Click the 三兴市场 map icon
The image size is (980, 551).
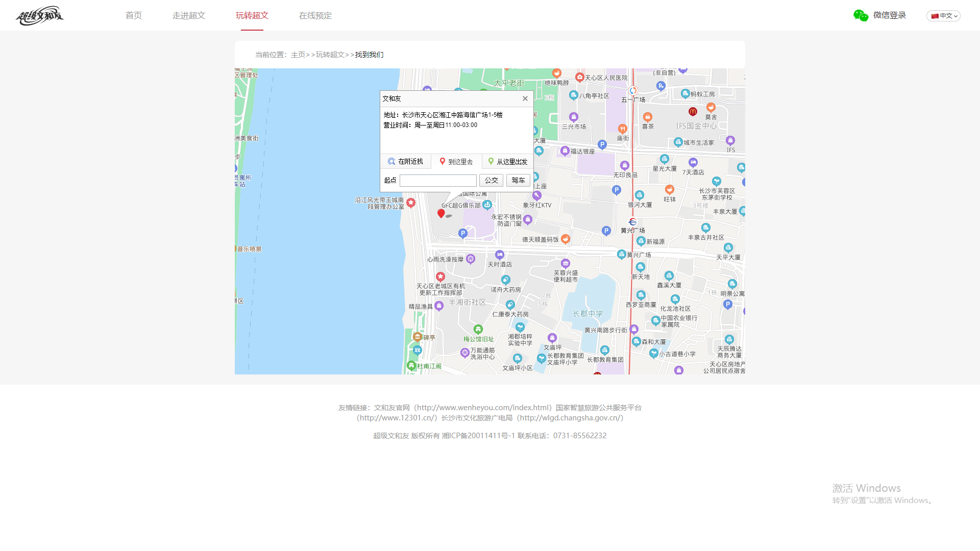[574, 117]
